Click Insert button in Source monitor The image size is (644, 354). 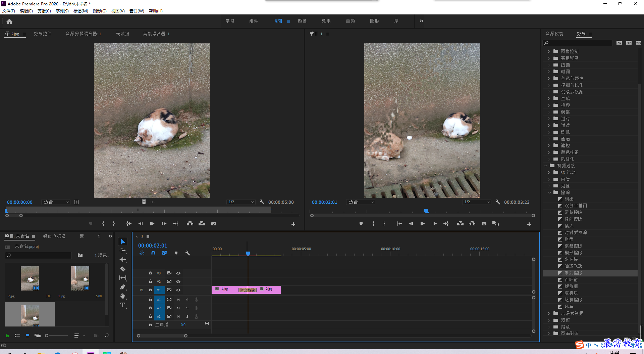click(190, 224)
